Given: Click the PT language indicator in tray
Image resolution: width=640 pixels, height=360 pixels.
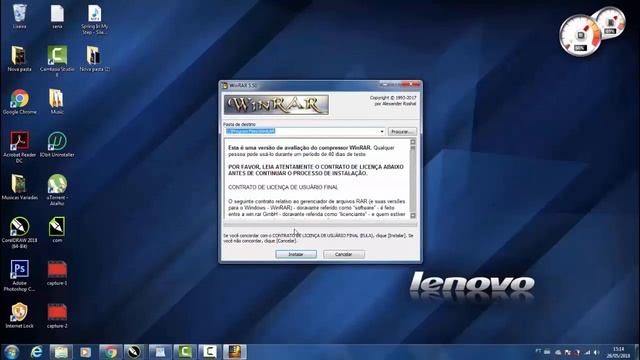Looking at the screenshot, I should click(538, 351).
